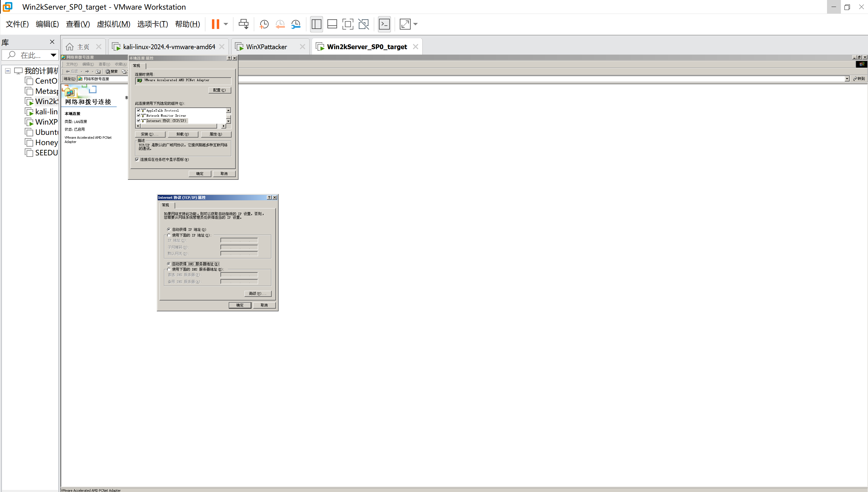868x492 pixels.
Task: Click the 配置(C) configure button
Action: pyautogui.click(x=219, y=90)
